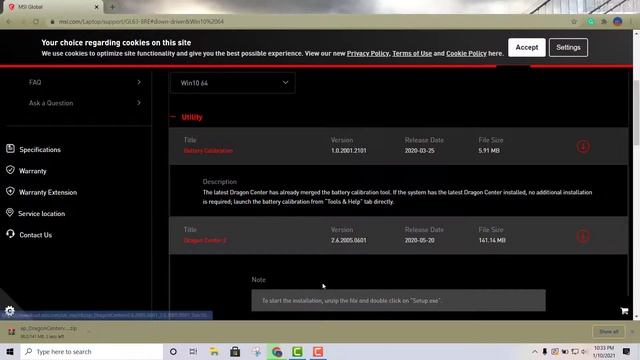
Task: Open the settings gear icon at page bottom-left
Action: tap(9, 311)
